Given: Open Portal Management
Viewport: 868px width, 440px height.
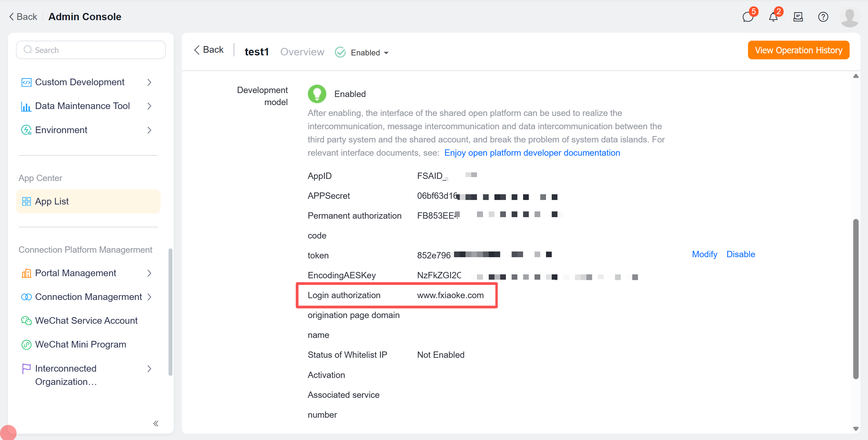Looking at the screenshot, I should [x=75, y=273].
